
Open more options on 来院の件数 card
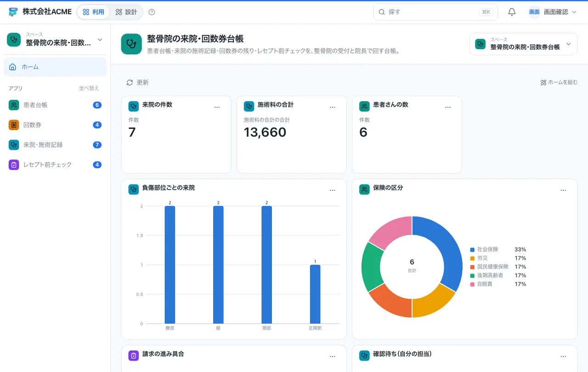pos(217,107)
